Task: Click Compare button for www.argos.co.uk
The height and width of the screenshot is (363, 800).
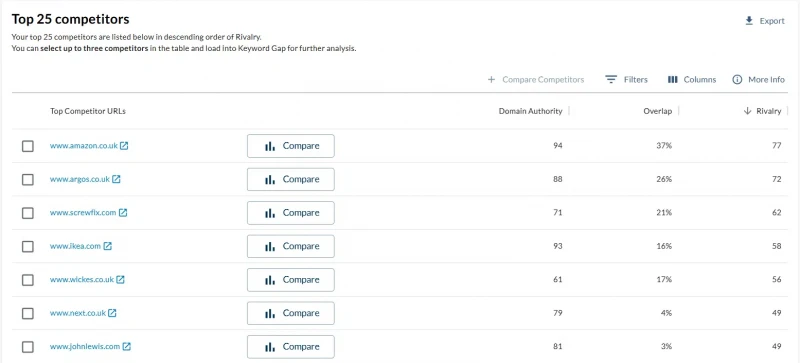Action: pos(291,179)
